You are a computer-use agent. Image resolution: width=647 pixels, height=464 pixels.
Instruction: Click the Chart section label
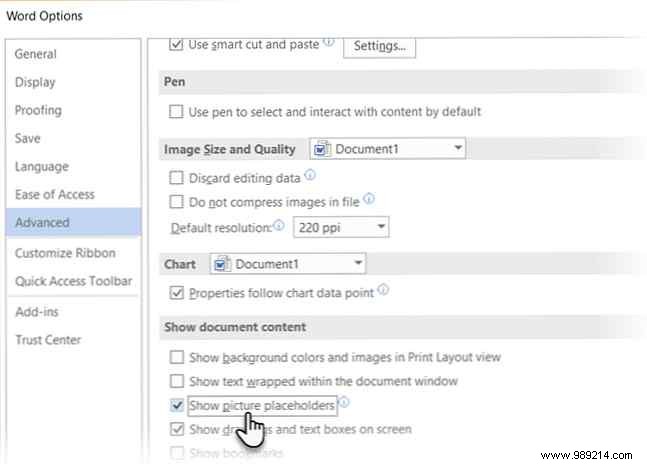(179, 264)
